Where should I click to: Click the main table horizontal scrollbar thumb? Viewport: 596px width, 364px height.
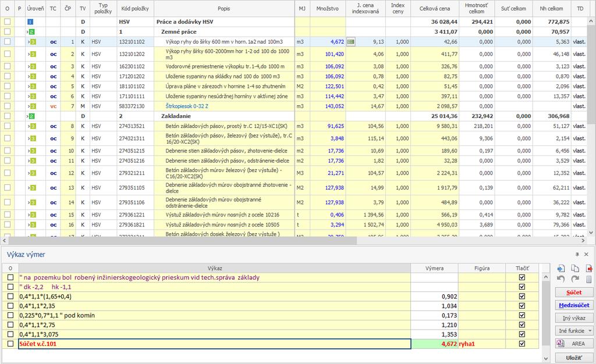point(182,241)
